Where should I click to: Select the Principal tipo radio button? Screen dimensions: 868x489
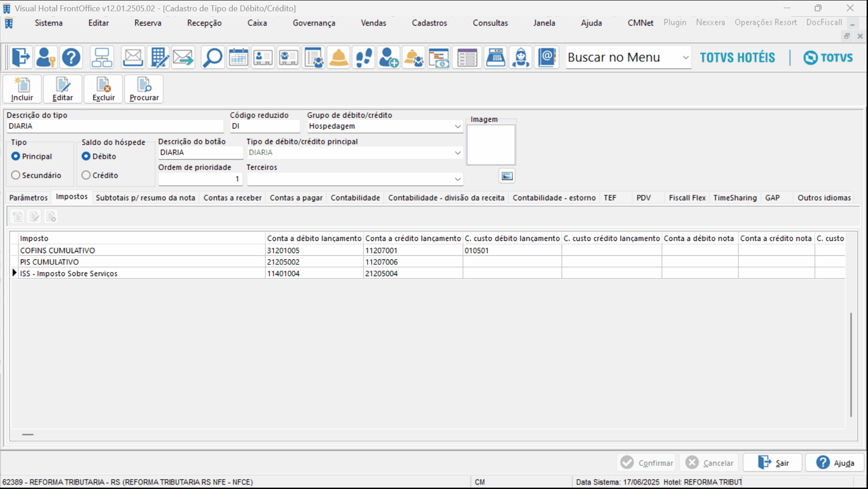tap(16, 156)
